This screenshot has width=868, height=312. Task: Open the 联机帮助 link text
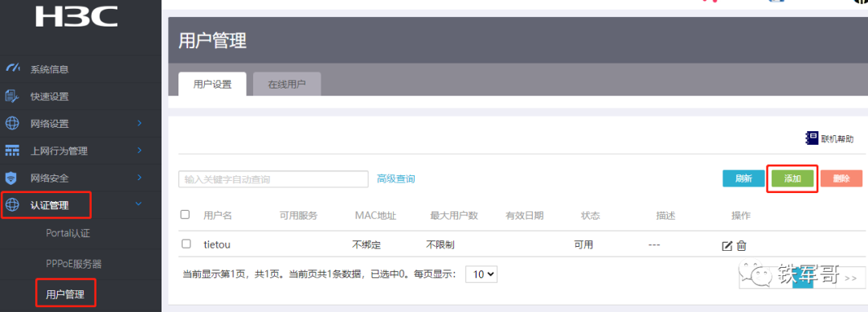point(837,139)
